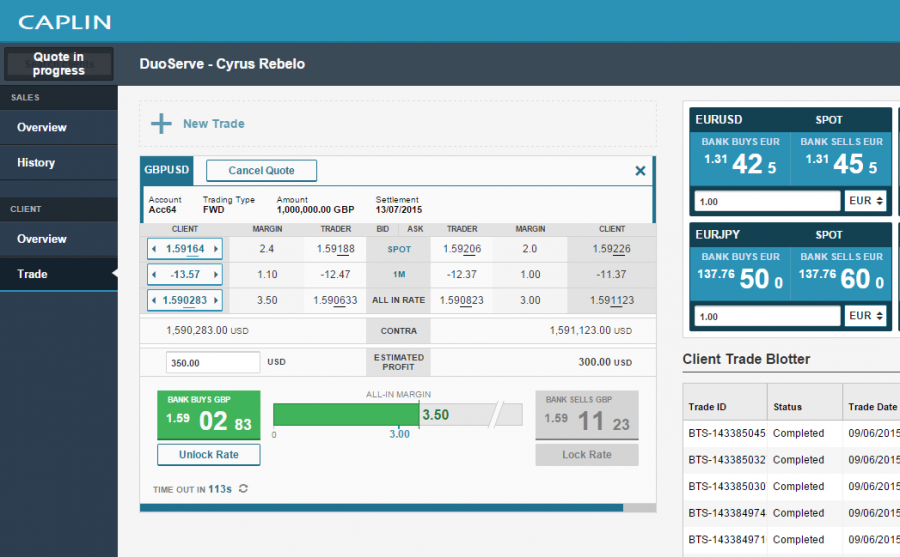Select trade row BTS-143384974

[x=792, y=513]
